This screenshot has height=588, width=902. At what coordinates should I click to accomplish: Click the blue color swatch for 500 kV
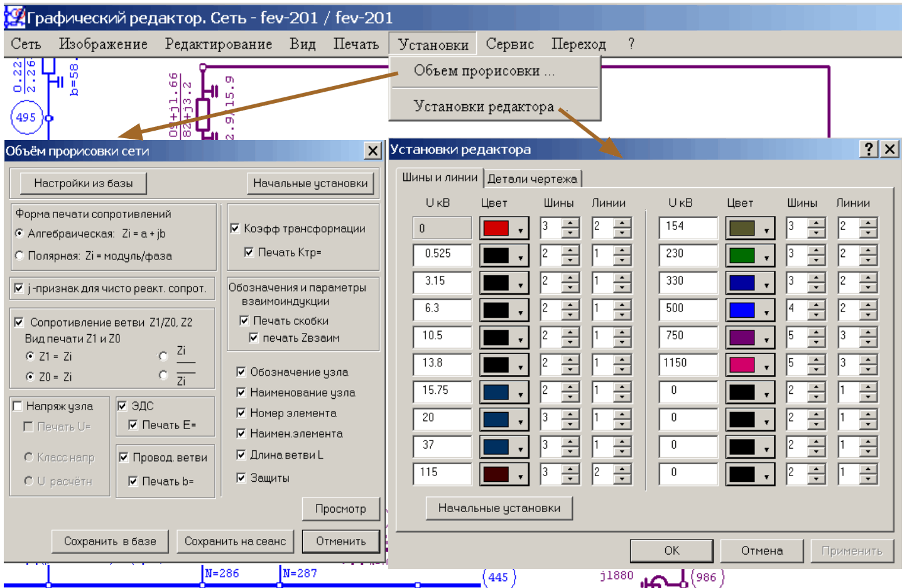[742, 310]
